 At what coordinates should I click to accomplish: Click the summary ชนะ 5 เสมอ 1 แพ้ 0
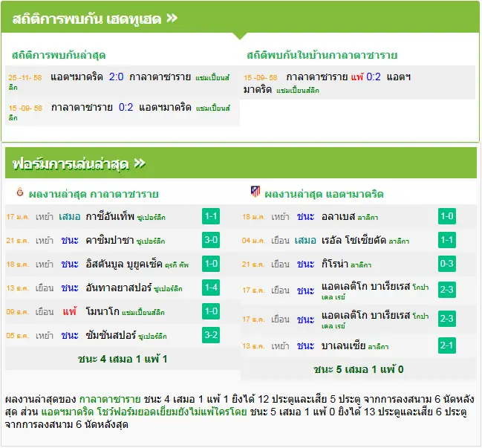(x=359, y=369)
